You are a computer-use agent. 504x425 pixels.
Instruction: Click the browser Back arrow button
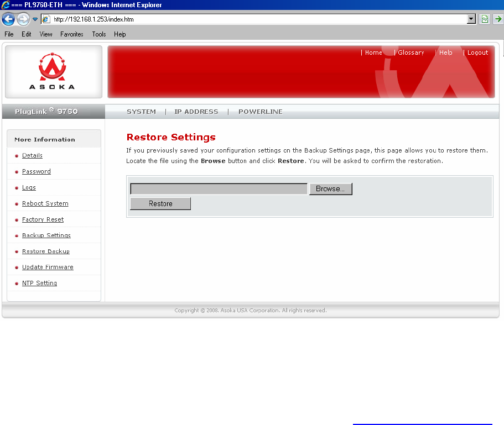click(x=8, y=19)
